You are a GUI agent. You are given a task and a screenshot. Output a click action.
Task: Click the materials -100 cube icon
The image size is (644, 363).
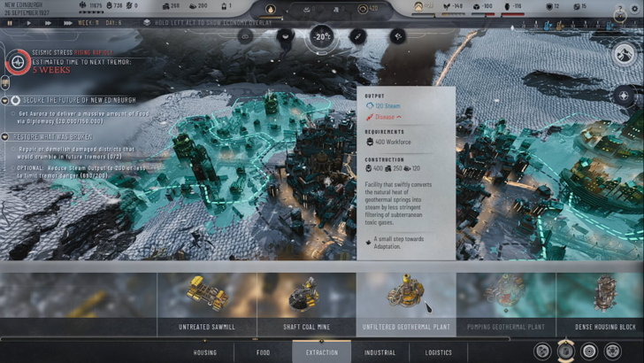[x=476, y=6]
